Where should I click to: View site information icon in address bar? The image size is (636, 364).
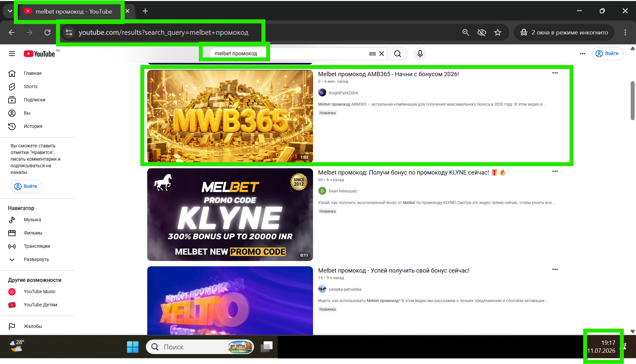point(69,32)
